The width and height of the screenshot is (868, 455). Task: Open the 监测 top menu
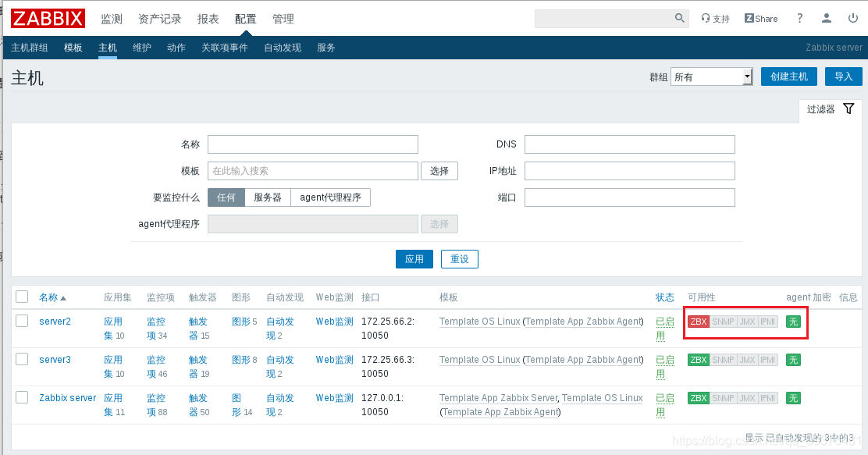[112, 19]
